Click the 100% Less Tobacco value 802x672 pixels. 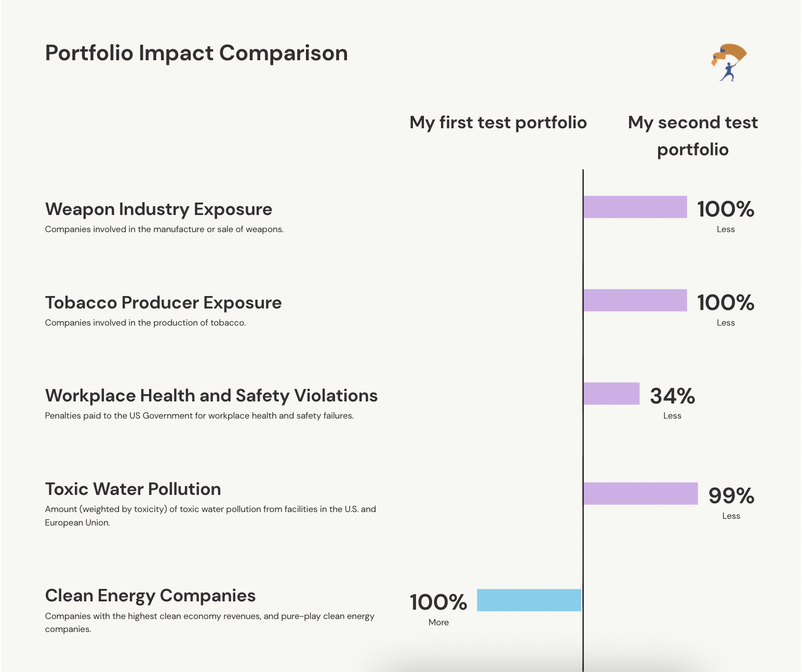pyautogui.click(x=726, y=310)
